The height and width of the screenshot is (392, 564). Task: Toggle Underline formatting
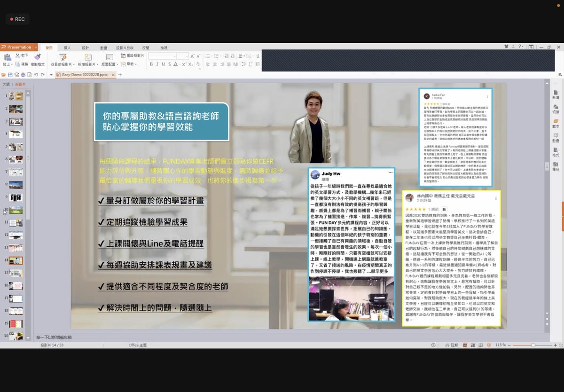point(164,64)
